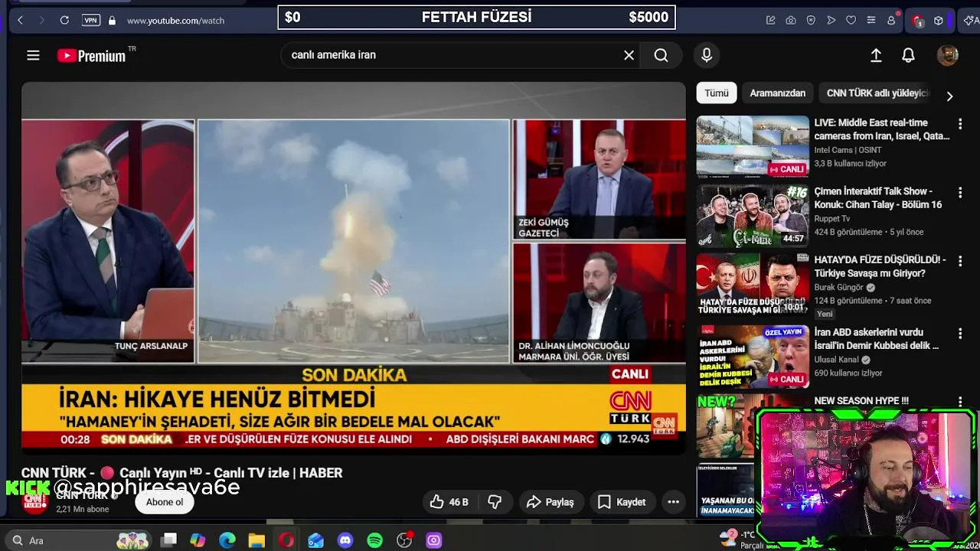Open options for 'NEW SEASON HYPE' video

coord(960,402)
